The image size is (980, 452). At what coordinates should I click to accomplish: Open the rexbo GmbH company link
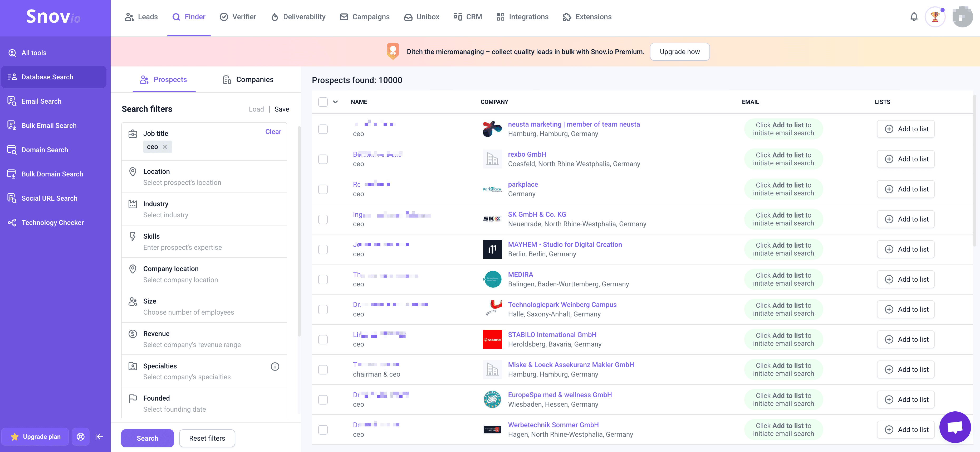coord(527,154)
